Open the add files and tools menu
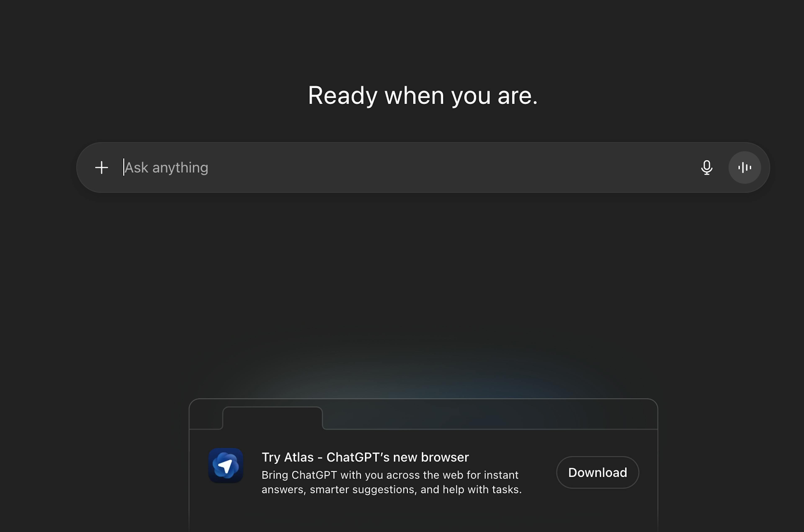The height and width of the screenshot is (532, 804). pos(101,168)
